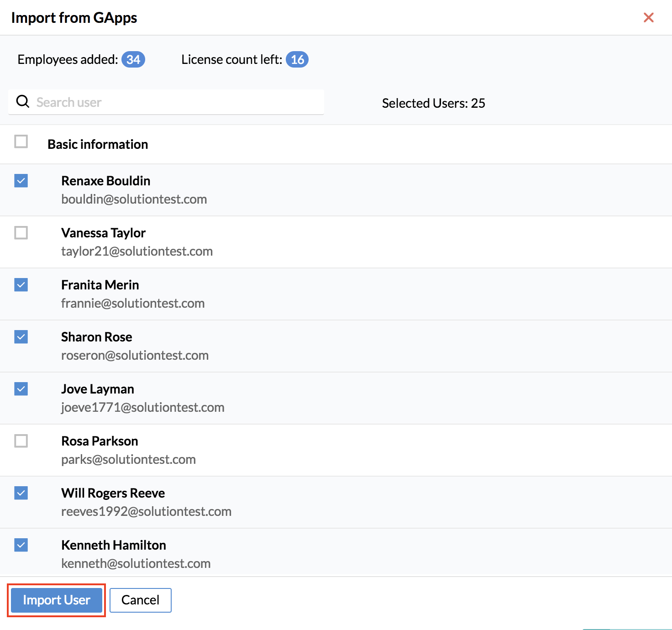Select the Vanessa Taylor name row
Viewport: 672px width, 630px height.
103,233
